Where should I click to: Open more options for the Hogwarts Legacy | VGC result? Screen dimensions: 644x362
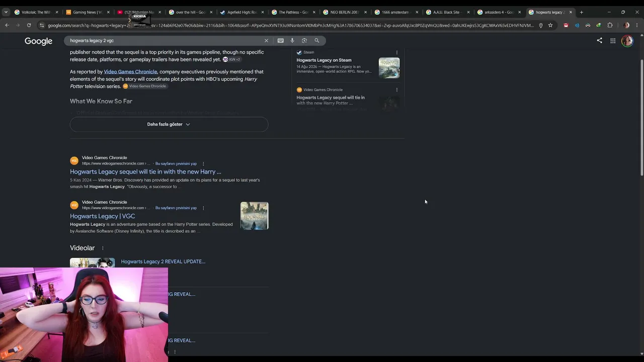[203, 208]
